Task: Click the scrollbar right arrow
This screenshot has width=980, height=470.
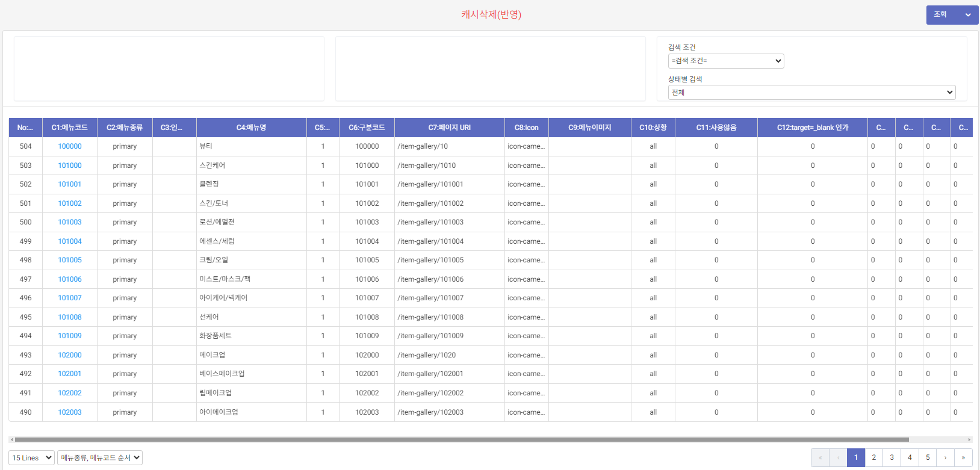Action: click(x=969, y=440)
